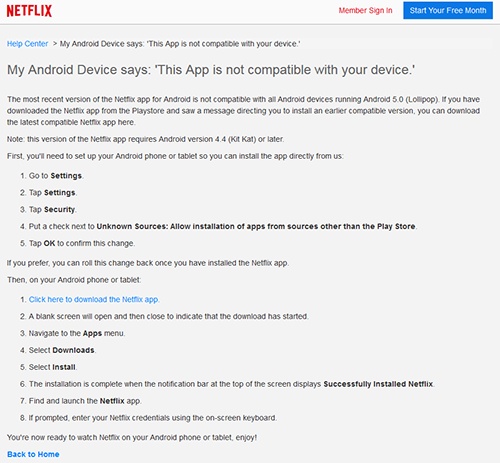Viewport: 500px width, 463px height.
Task: Click the Netflix credentials keyboard step
Action: click(153, 418)
